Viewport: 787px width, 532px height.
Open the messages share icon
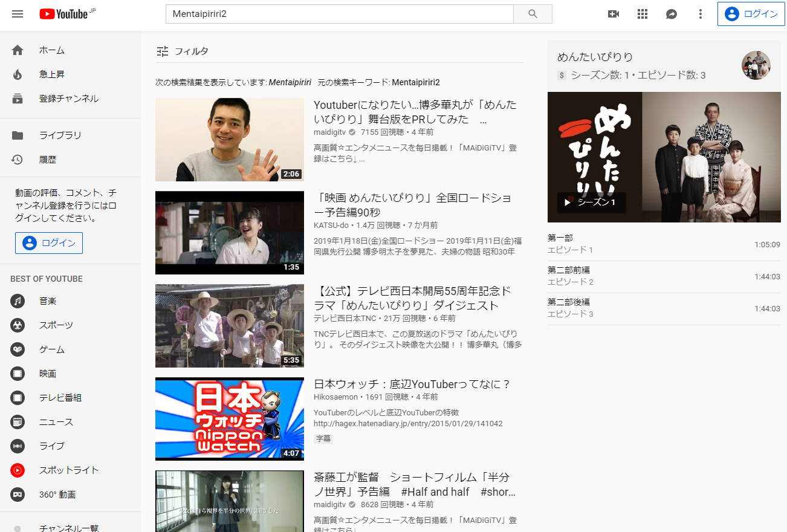(672, 14)
